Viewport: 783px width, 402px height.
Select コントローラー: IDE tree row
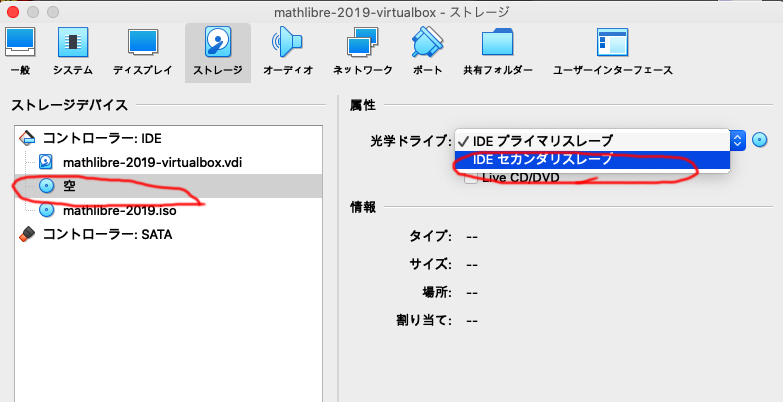169,138
